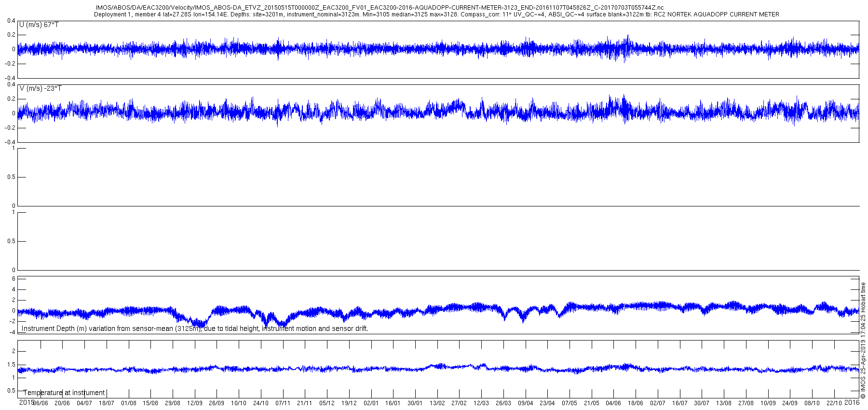Click the 16/07 date tick label
This screenshot has height=410, width=868.
tap(680, 403)
